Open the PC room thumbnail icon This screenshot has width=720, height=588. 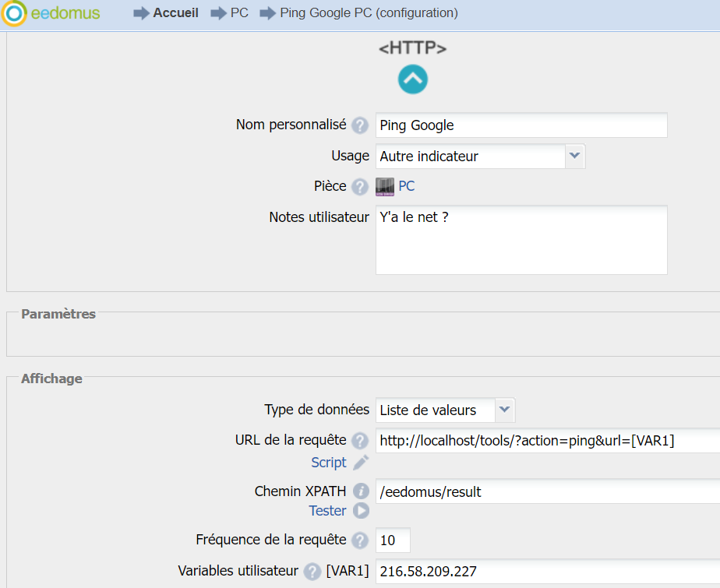[385, 187]
